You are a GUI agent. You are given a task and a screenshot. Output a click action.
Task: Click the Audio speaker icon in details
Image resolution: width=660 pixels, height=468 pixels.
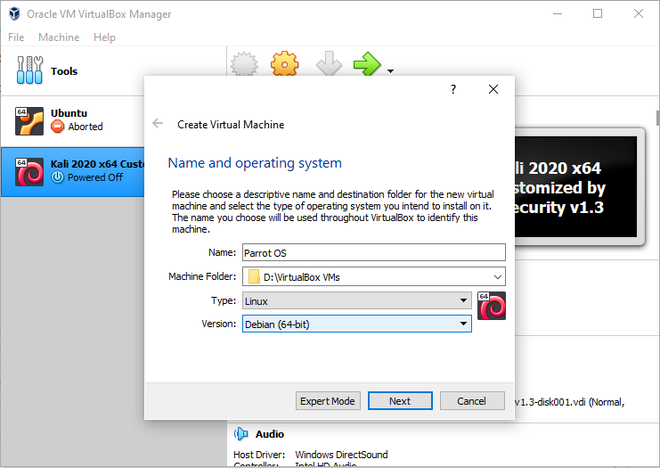click(241, 433)
